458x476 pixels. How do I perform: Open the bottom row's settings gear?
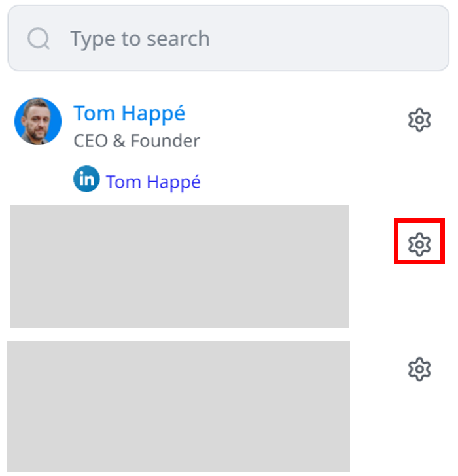419,369
